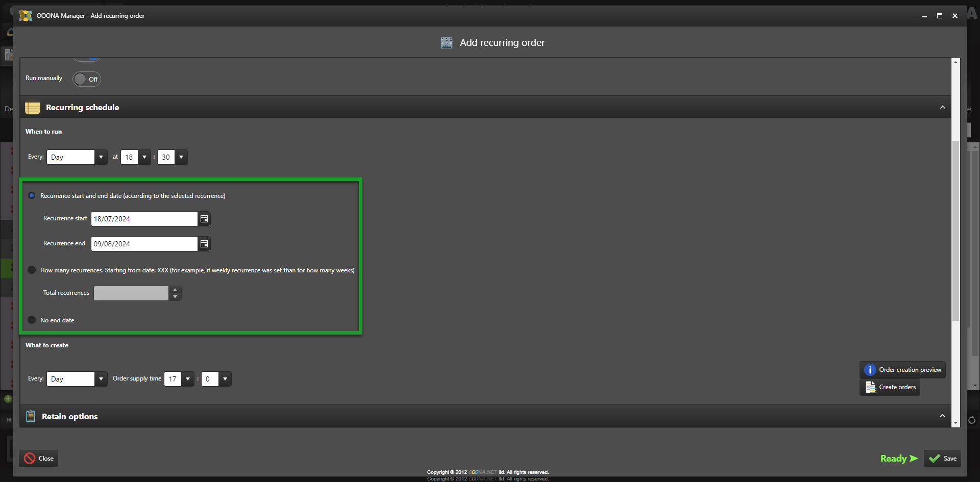Click the Order creation preview info icon
This screenshot has width=980, height=482.
[870, 370]
